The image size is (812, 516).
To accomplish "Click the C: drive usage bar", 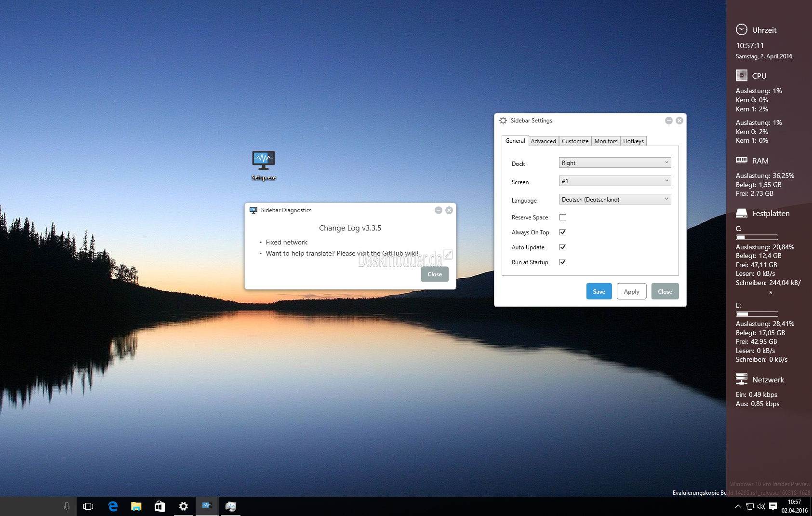I will [757, 237].
